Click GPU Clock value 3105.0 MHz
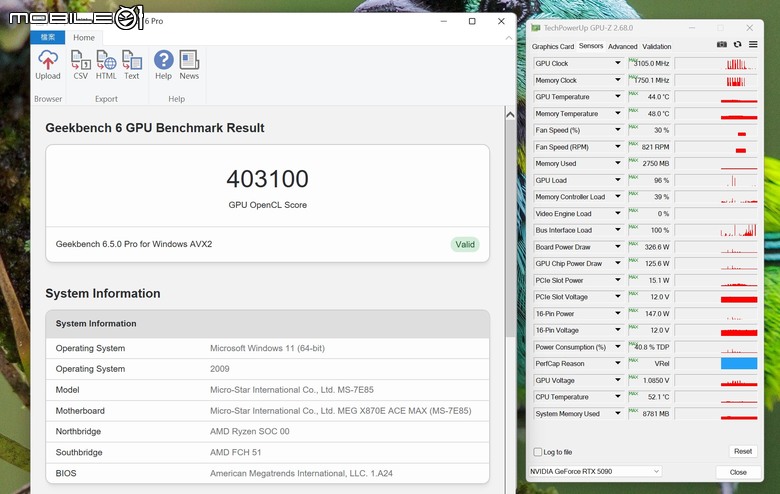The image size is (780, 494). 651,64
